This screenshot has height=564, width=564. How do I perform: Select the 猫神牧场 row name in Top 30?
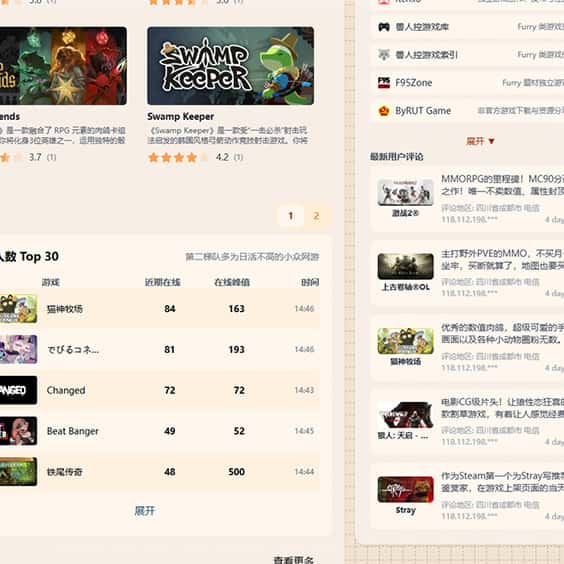coord(65,309)
